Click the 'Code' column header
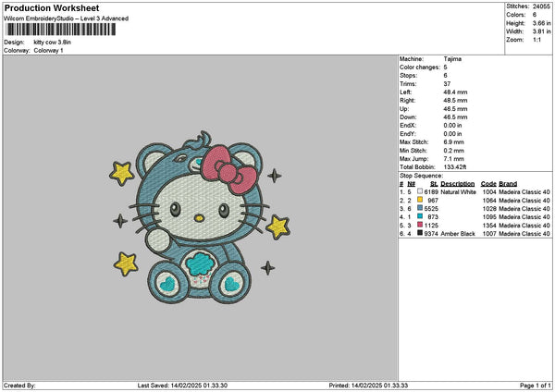 [488, 184]
